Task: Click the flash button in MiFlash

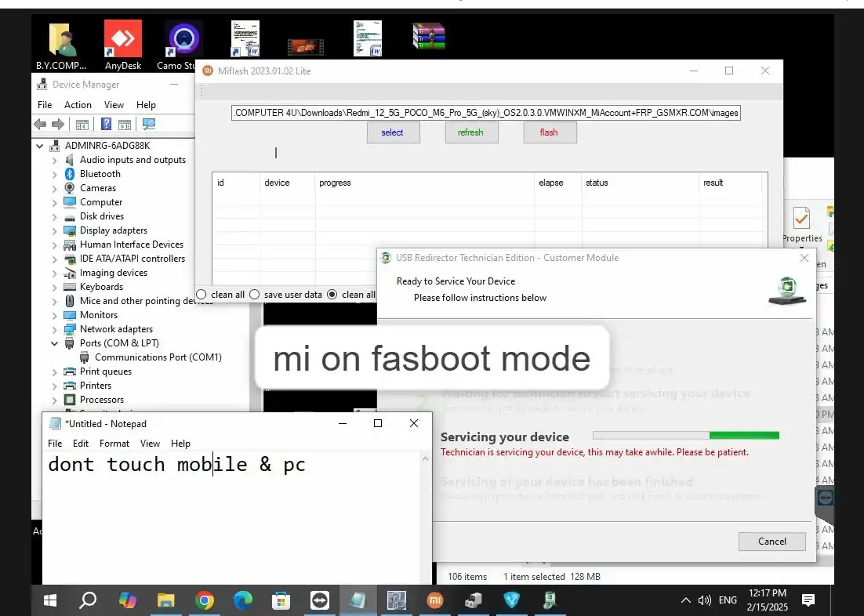Action: (x=550, y=132)
